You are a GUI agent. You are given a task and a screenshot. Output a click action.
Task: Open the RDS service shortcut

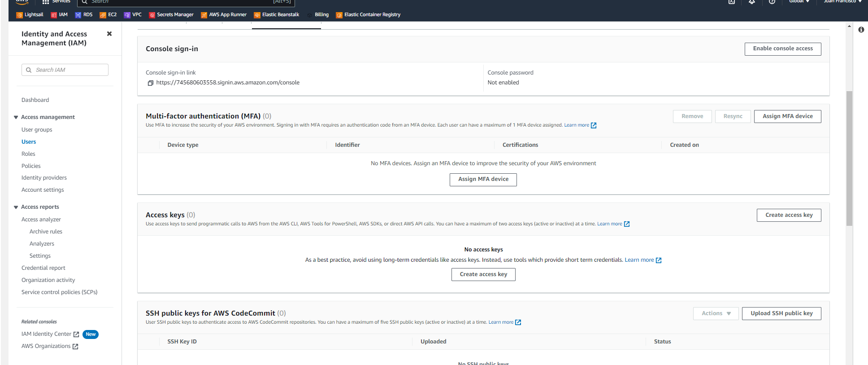pyautogui.click(x=84, y=15)
